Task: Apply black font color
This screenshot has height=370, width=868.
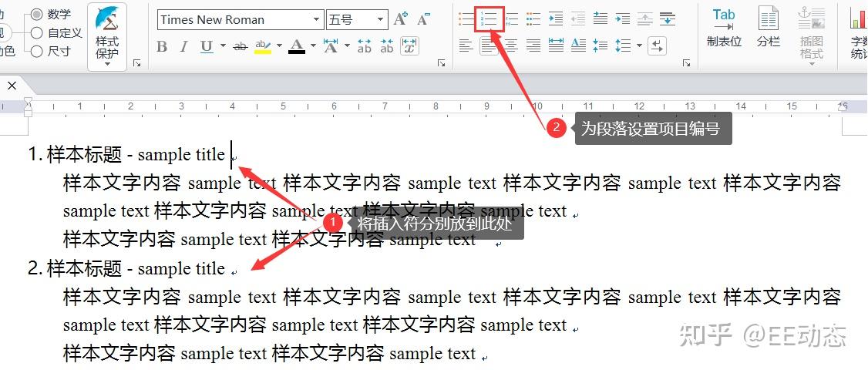Action: (297, 46)
